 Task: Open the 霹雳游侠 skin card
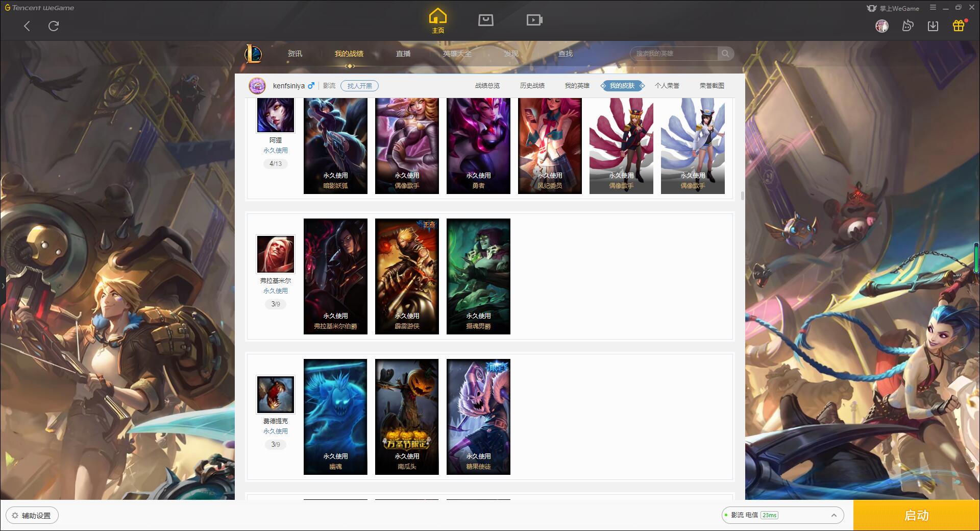[x=407, y=276]
